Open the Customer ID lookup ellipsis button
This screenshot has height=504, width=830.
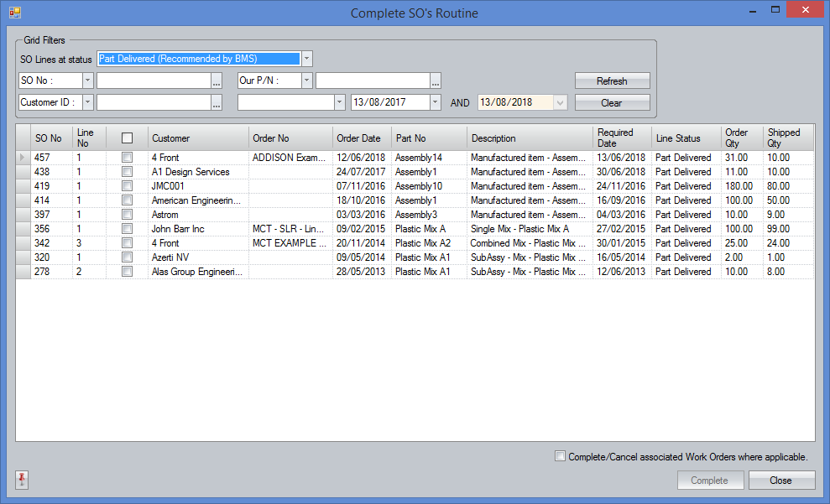pos(217,102)
